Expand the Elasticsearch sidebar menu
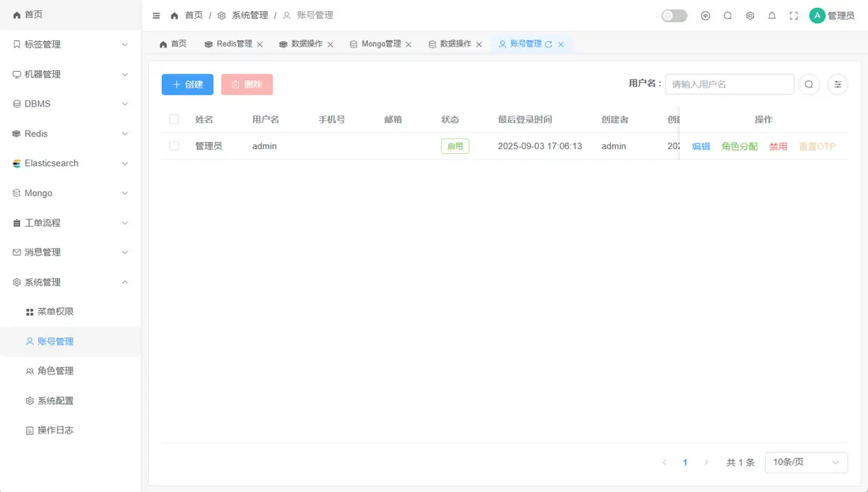Image resolution: width=868 pixels, height=492 pixels. click(x=70, y=163)
